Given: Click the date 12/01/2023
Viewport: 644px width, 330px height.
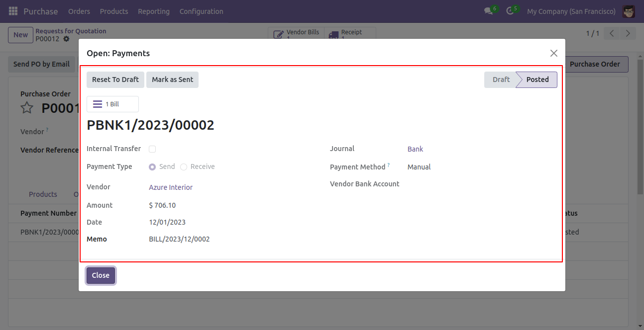Looking at the screenshot, I should [x=167, y=222].
